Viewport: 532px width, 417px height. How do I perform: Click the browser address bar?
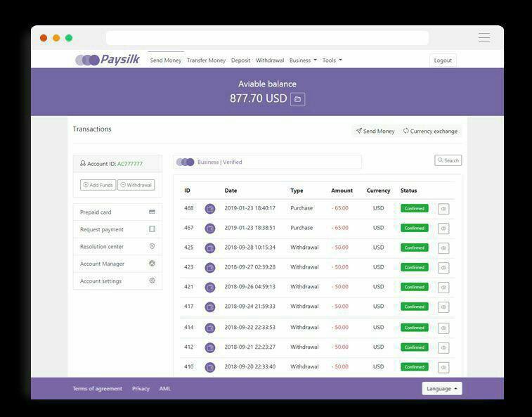[267, 38]
